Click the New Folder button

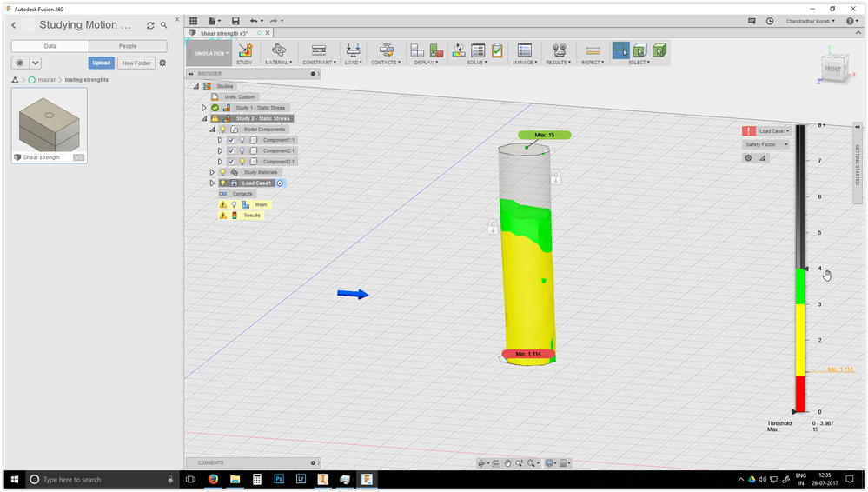pyautogui.click(x=136, y=63)
